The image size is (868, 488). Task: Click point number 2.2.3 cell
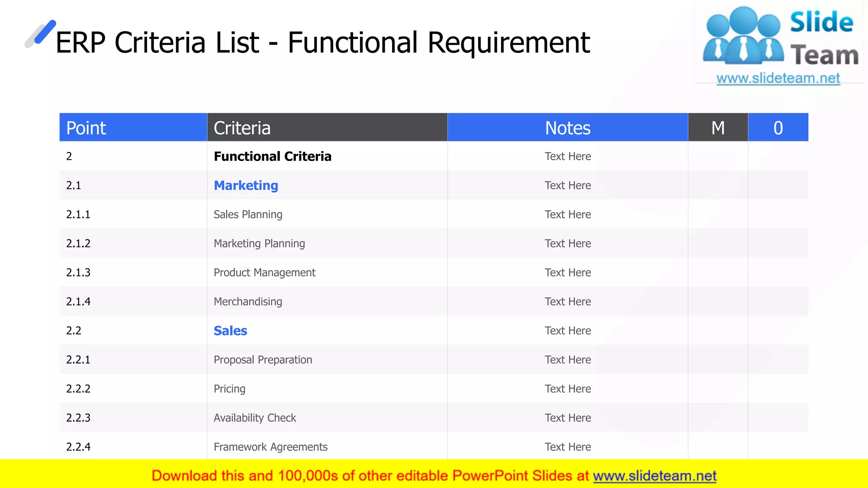click(133, 417)
